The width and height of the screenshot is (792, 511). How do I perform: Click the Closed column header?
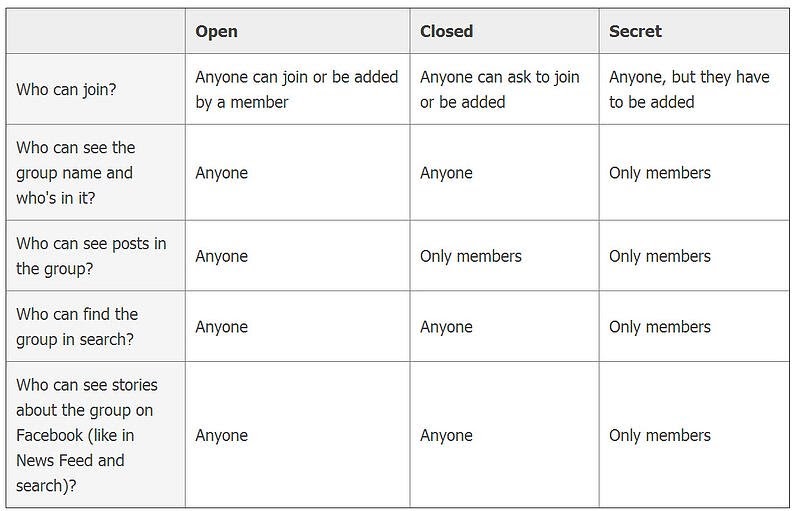pos(446,31)
